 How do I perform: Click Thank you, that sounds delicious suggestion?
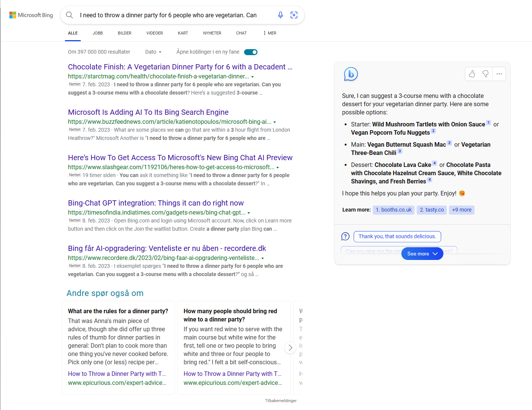pyautogui.click(x=397, y=236)
